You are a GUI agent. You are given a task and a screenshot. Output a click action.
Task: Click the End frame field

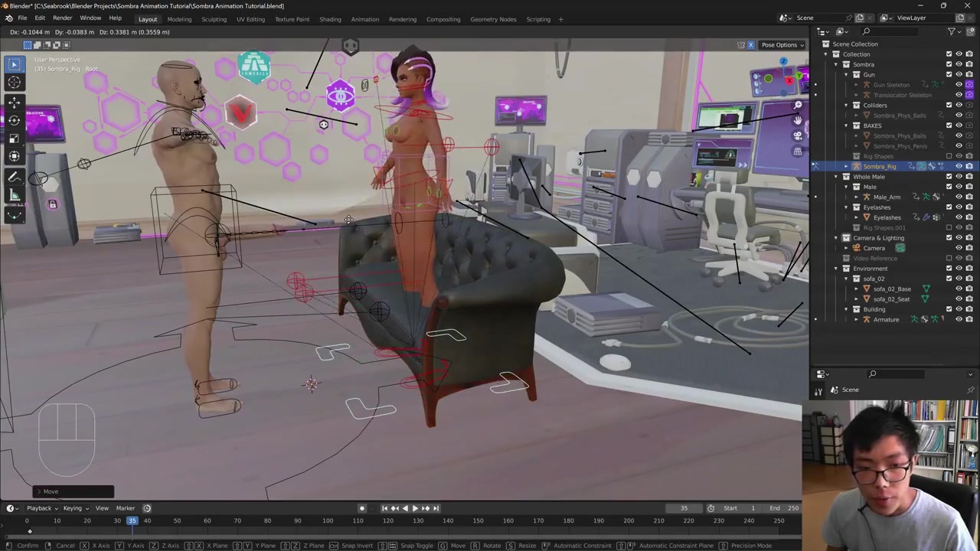(785, 508)
